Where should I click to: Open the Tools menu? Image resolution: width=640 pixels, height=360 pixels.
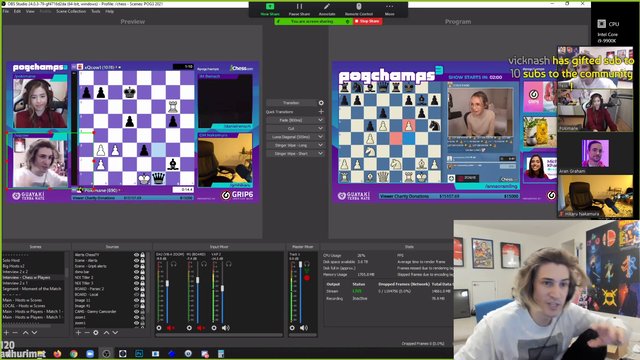coord(96,11)
